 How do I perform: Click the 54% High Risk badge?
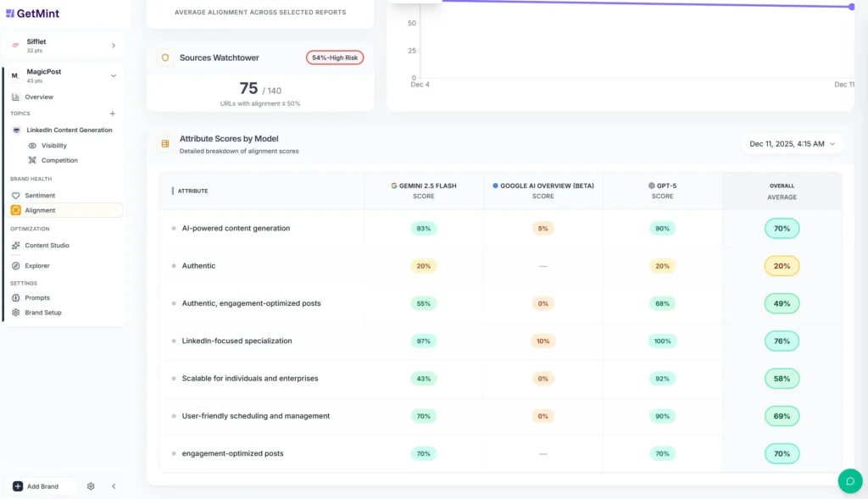click(334, 57)
